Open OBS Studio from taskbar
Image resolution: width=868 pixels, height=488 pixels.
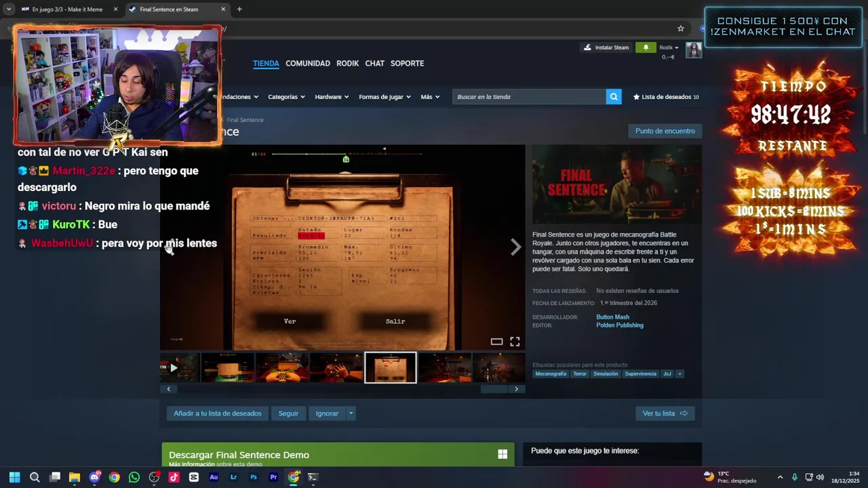coord(154,477)
